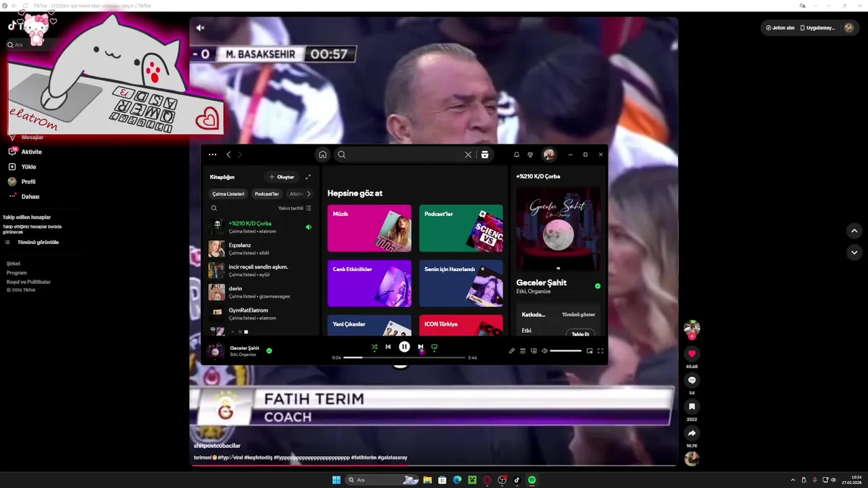This screenshot has height=488, width=868.
Task: Filter library by Podcast'ler chip
Action: 267,194
